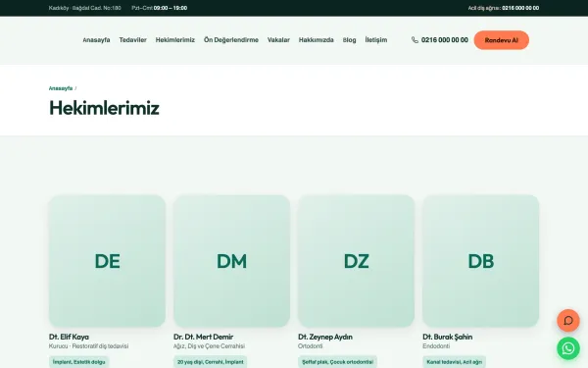This screenshot has height=368, width=588.
Task: Click Dr. Dt. Mert Demir name
Action: coord(203,337)
